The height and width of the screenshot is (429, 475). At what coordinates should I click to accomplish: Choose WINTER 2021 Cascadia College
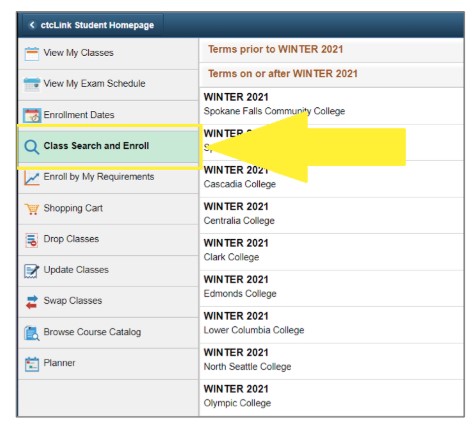click(331, 179)
